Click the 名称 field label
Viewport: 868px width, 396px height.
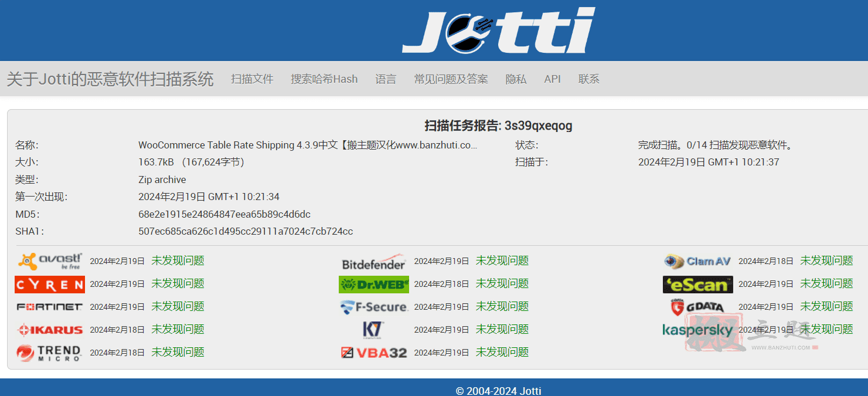[x=26, y=145]
